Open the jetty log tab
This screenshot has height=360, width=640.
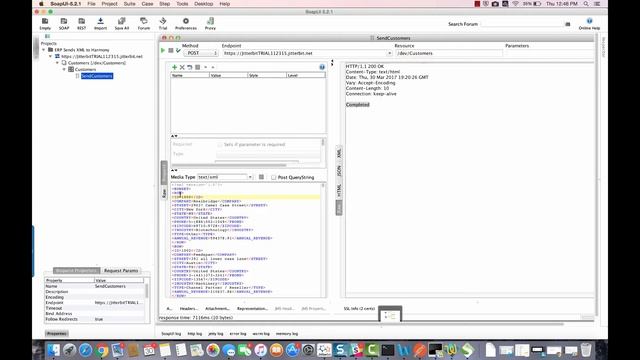pyautogui.click(x=216, y=334)
